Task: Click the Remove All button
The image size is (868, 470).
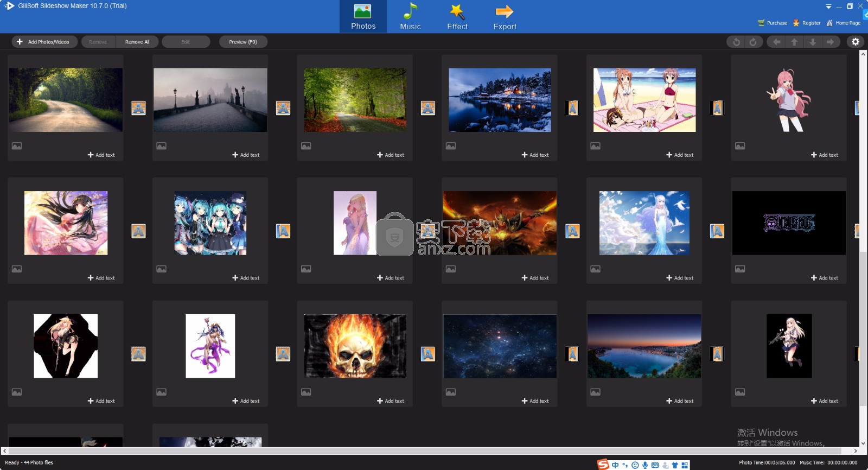Action: click(x=137, y=42)
